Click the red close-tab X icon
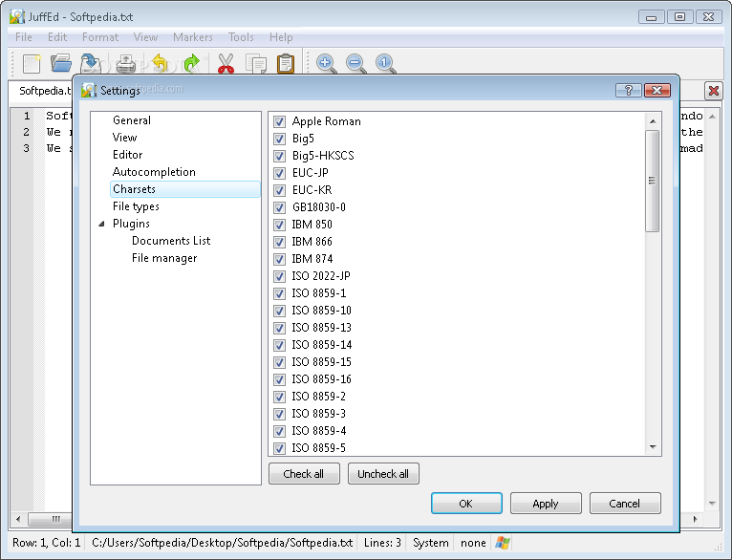The image size is (732, 560). 713,91
